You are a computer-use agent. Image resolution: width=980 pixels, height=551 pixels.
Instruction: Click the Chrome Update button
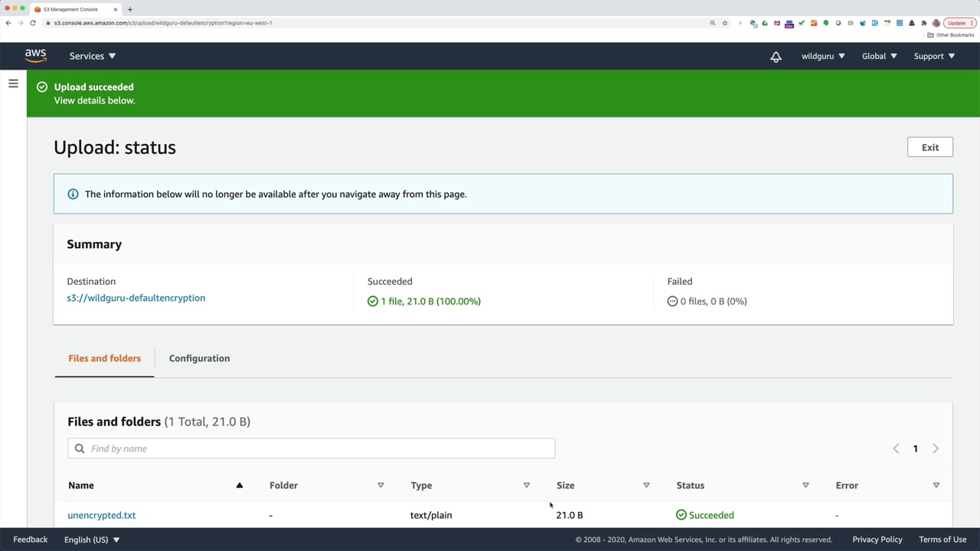pyautogui.click(x=959, y=23)
